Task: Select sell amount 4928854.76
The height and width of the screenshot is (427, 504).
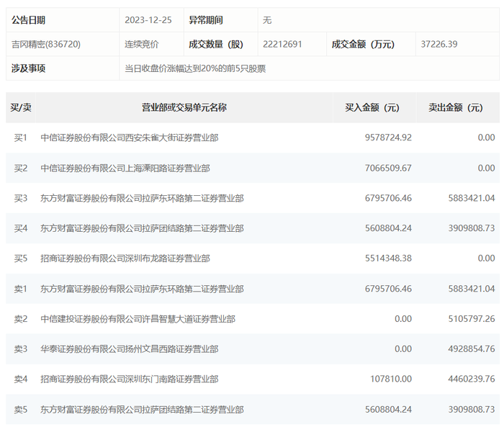Action: point(472,349)
